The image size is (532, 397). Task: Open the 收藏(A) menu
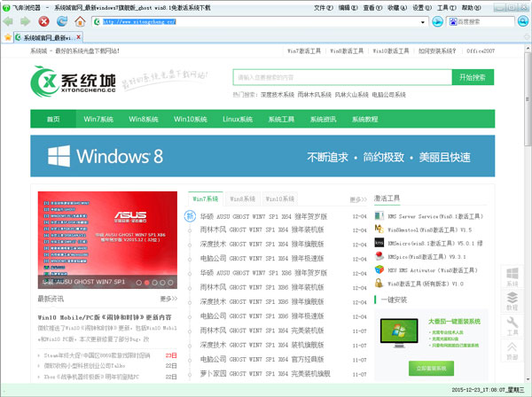coord(397,7)
